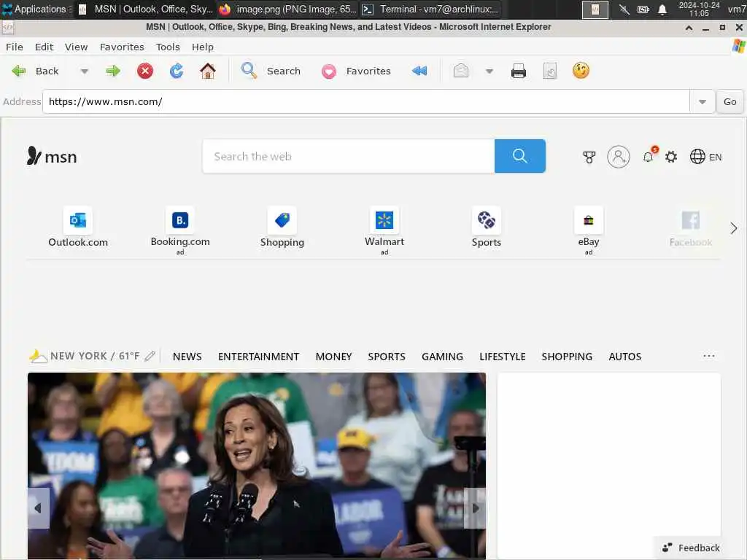Open the clock showing 2024-10-24 11:05

click(x=699, y=9)
